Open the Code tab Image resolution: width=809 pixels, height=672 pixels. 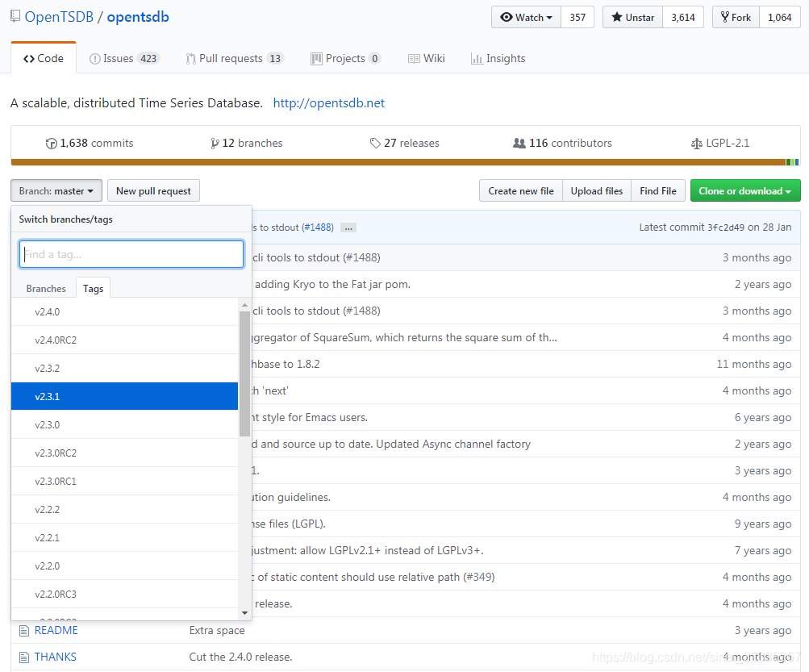pyautogui.click(x=44, y=58)
